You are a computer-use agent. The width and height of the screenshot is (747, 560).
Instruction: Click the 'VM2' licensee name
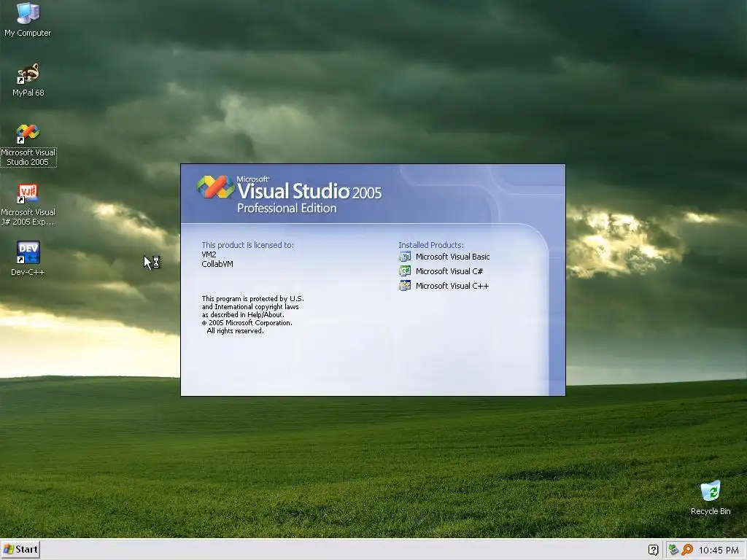[x=209, y=254]
